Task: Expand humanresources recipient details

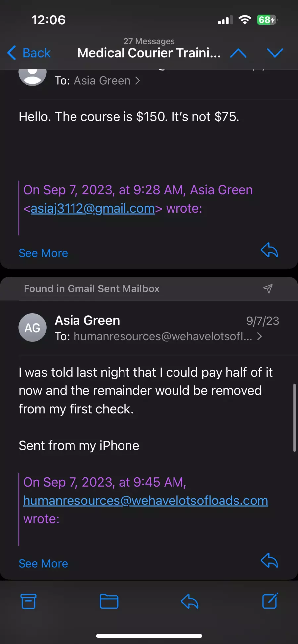Action: (x=158, y=336)
